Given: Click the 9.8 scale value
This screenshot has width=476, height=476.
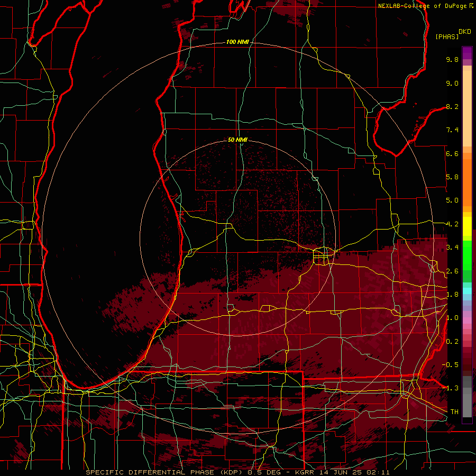Looking at the screenshot, I should (x=452, y=59).
